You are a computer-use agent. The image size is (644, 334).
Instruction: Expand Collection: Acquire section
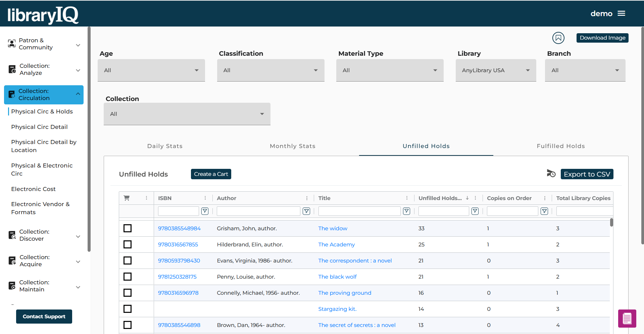pos(78,261)
